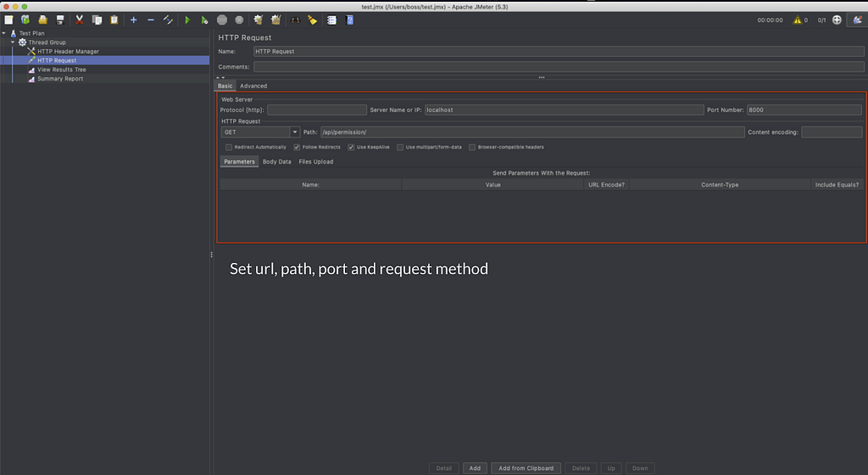Click the URL Encode? column header
This screenshot has width=868, height=475.
pos(606,185)
